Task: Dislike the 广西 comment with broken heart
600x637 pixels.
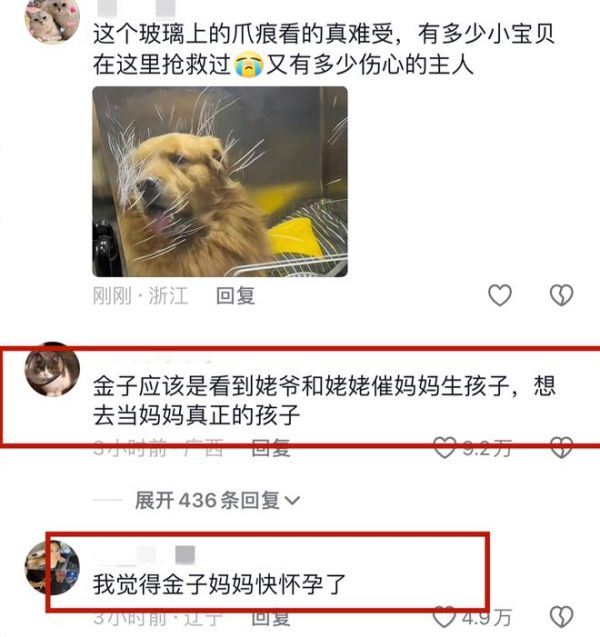Action: point(561,448)
